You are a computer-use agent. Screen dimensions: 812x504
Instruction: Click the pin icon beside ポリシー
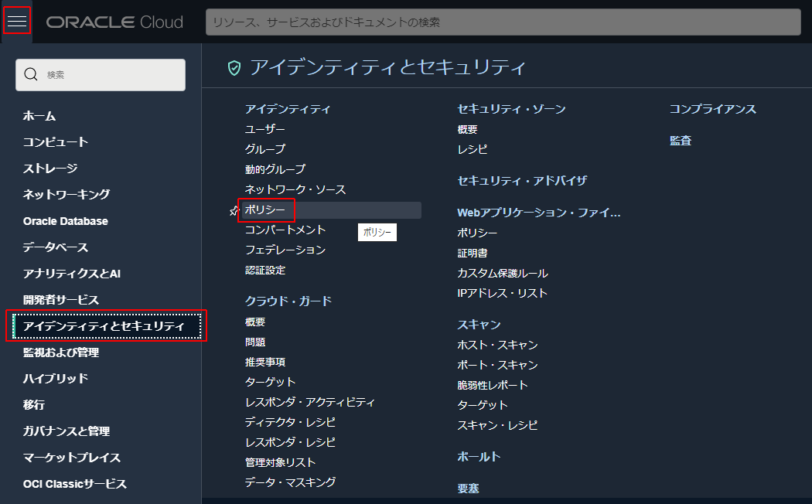coord(234,210)
